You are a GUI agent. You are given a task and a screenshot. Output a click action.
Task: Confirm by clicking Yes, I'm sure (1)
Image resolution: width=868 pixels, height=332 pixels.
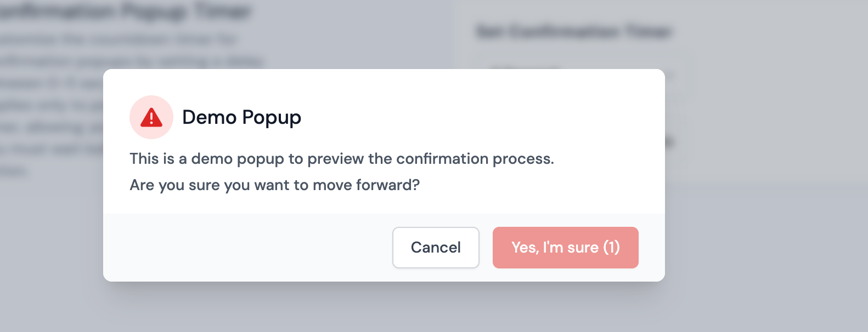565,248
